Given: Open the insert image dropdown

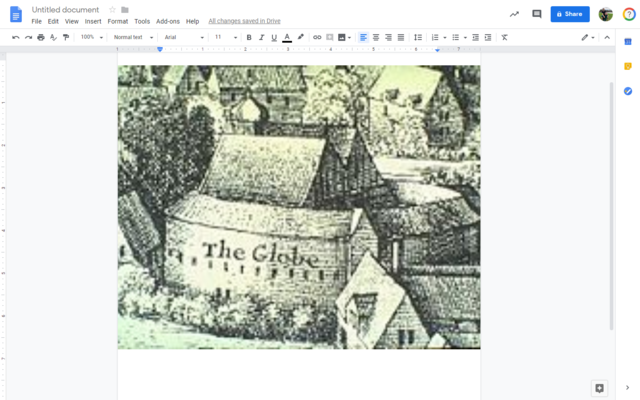Looking at the screenshot, I should (344, 37).
